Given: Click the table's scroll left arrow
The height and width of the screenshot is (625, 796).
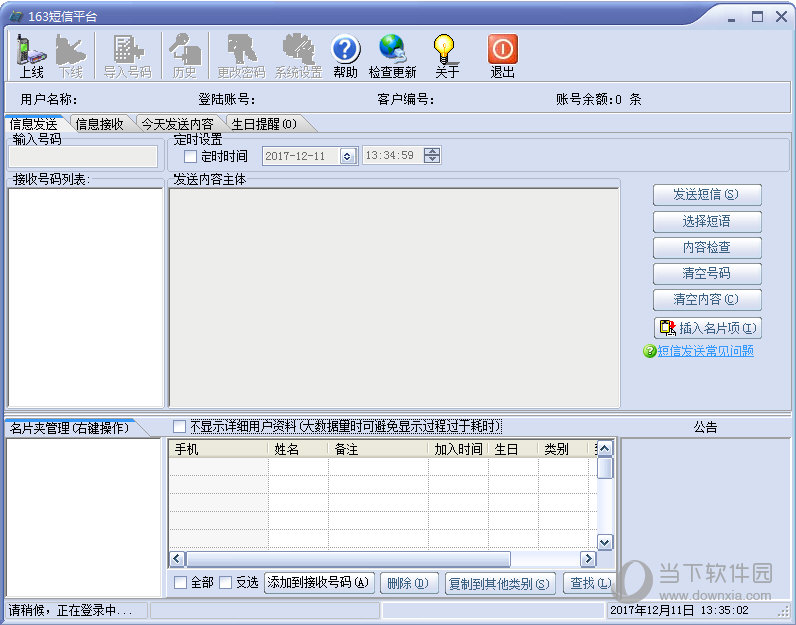Looking at the screenshot, I should point(177,559).
